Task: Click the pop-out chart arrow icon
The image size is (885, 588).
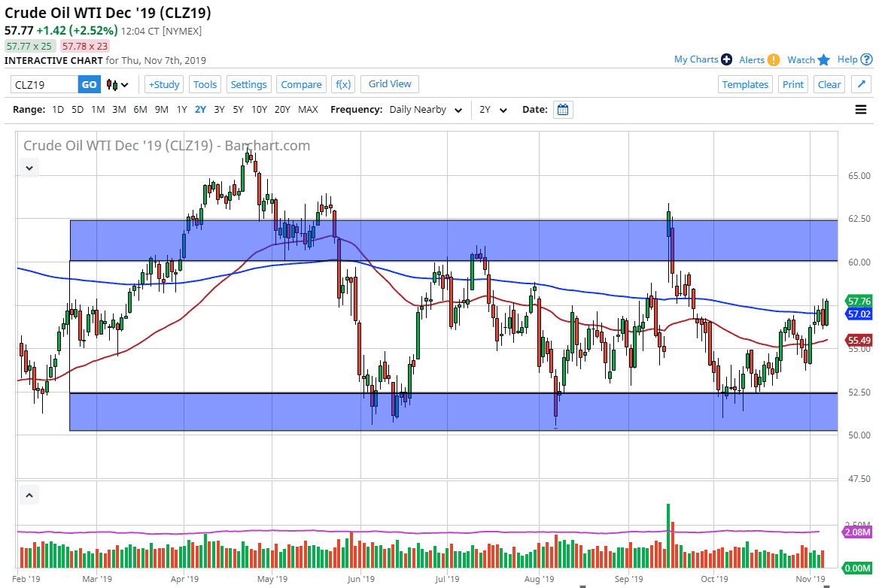Action: [860, 84]
